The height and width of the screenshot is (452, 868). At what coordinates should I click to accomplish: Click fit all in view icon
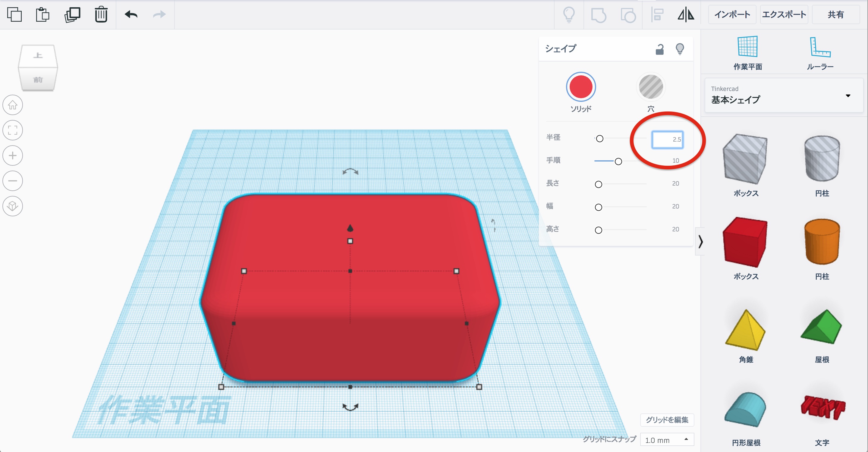pyautogui.click(x=13, y=130)
